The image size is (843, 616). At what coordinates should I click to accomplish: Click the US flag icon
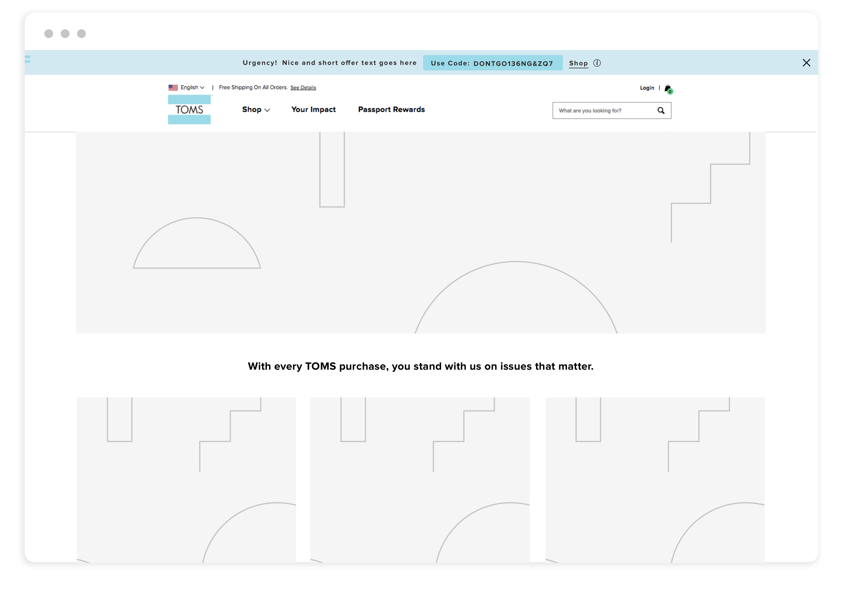pyautogui.click(x=173, y=88)
